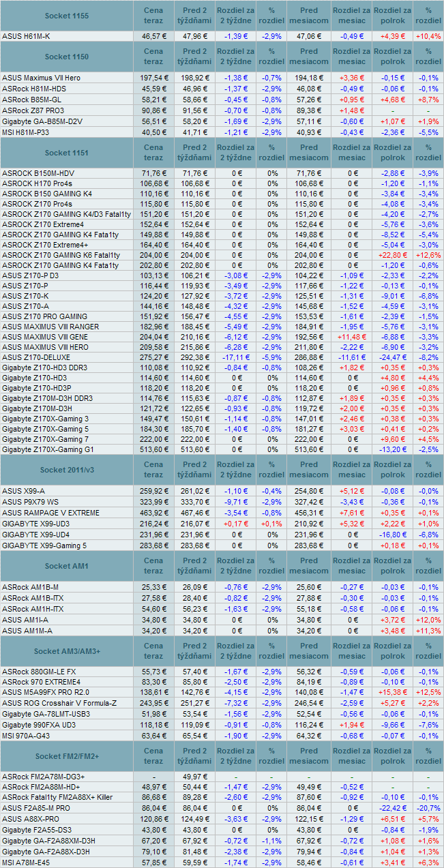The width and height of the screenshot is (444, 868).
Task: Select ASRock 970 EXTREME4 name
Action: point(41,682)
